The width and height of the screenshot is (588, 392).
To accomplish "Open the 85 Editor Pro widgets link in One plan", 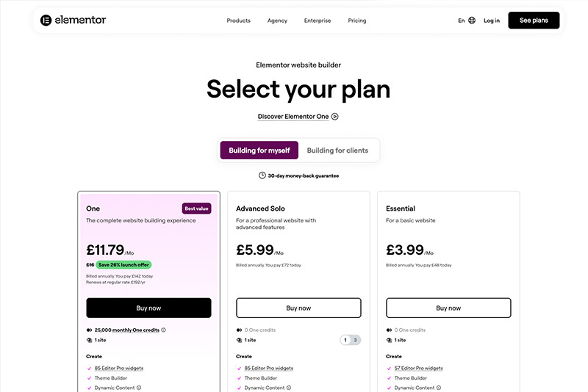I will (121, 368).
